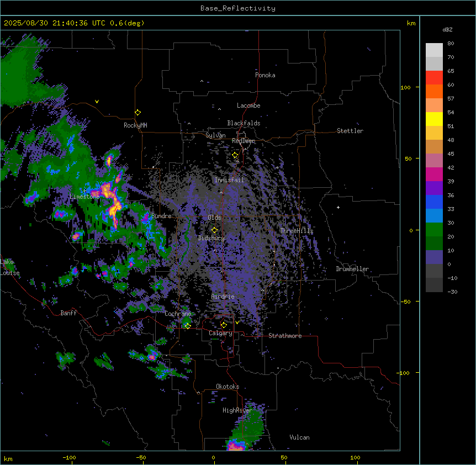Click the Airdrie label

[223, 297]
